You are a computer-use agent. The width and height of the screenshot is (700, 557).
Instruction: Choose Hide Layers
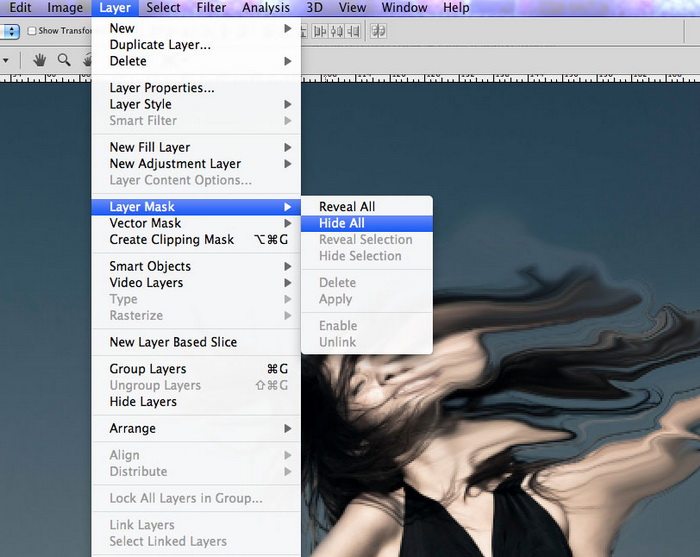tap(196, 402)
